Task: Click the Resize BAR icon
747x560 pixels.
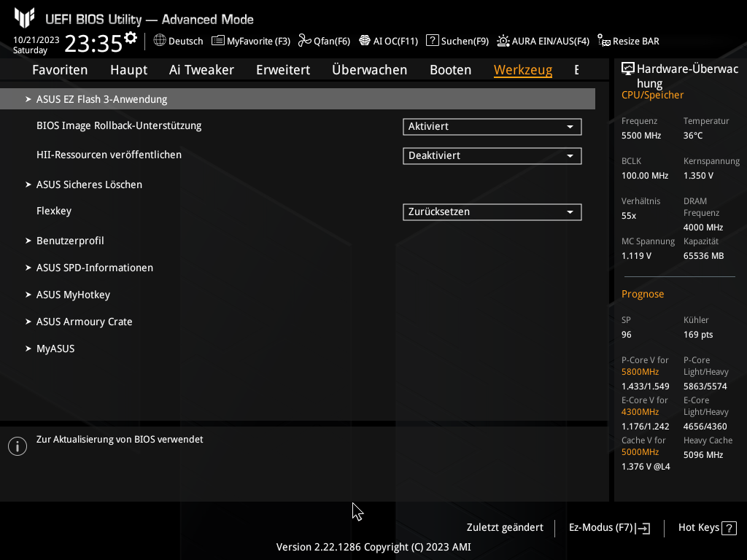Action: coord(603,41)
